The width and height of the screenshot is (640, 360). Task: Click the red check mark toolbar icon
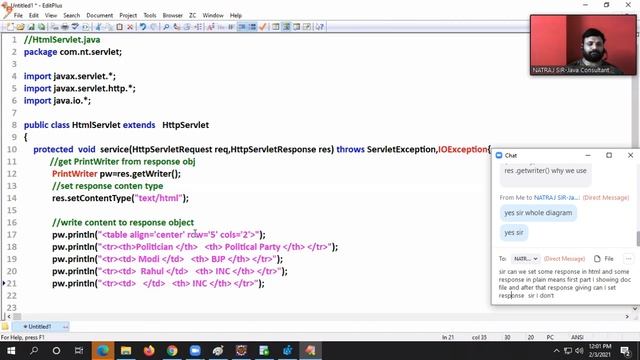pos(263,27)
